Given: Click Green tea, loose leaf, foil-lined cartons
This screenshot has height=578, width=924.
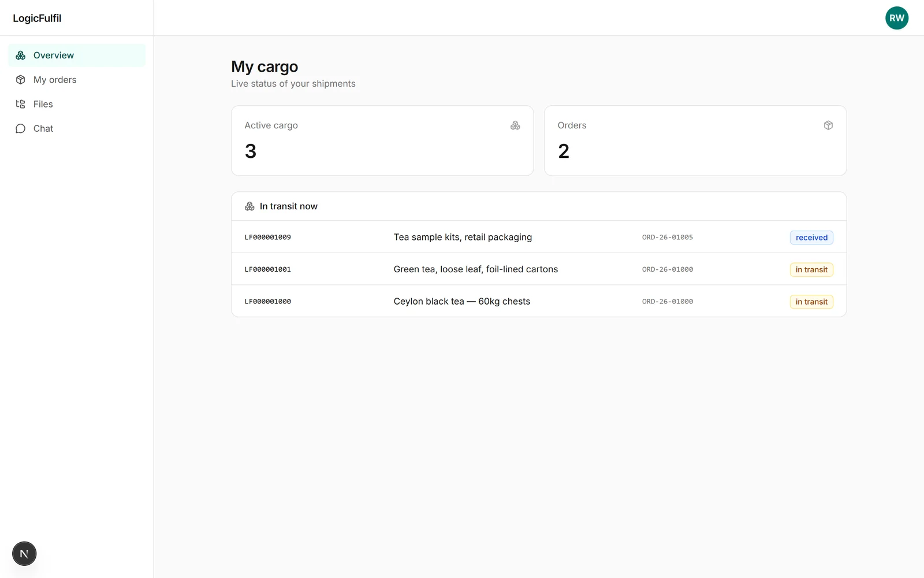Looking at the screenshot, I should (x=476, y=269).
